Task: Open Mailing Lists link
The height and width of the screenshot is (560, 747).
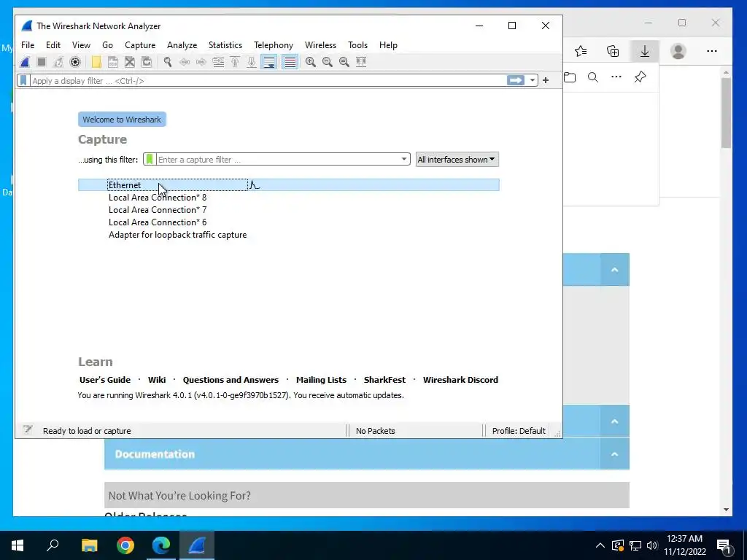Action: (321, 379)
